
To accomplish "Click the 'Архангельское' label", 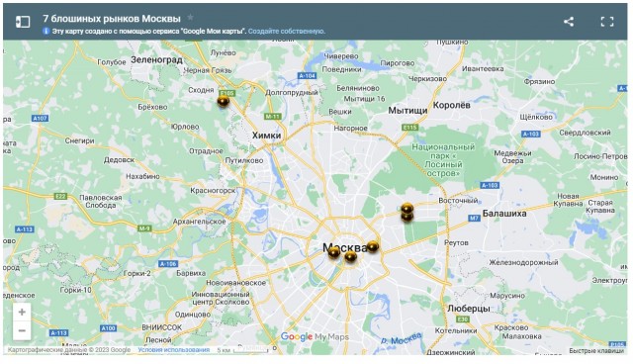I will tap(199, 222).
